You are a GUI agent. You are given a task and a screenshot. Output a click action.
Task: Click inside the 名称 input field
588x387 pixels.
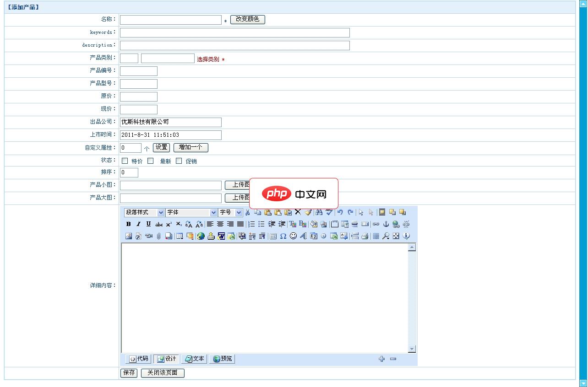pyautogui.click(x=169, y=20)
